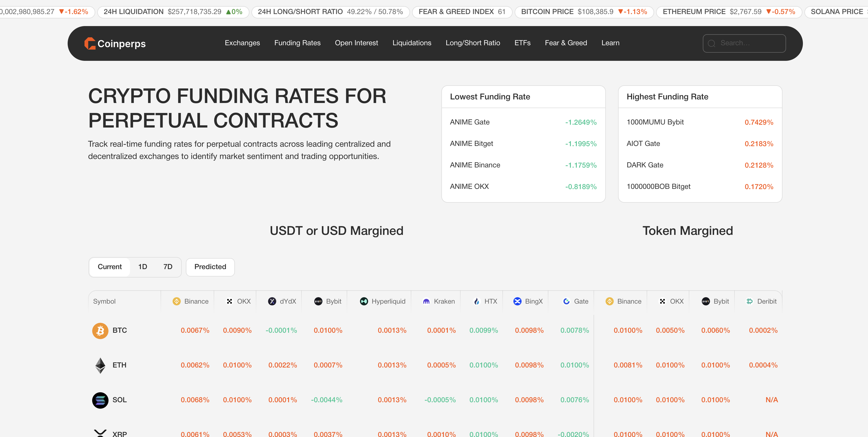Image resolution: width=868 pixels, height=437 pixels.
Task: Click OKX icon in Token Margined header
Action: click(662, 301)
